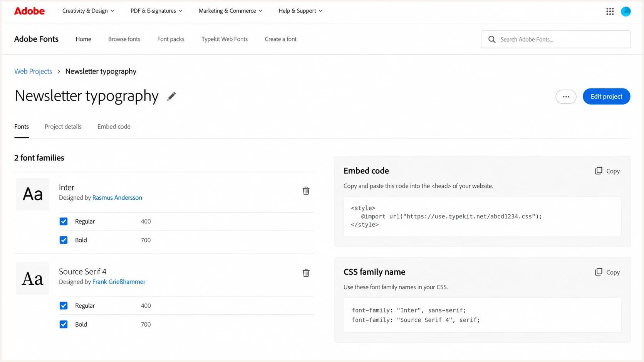Switch to Project details tab
This screenshot has width=644, height=362.
[63, 127]
